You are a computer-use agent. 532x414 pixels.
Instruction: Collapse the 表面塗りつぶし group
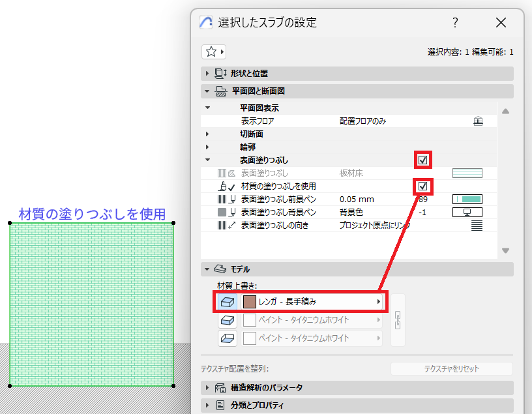tap(207, 160)
